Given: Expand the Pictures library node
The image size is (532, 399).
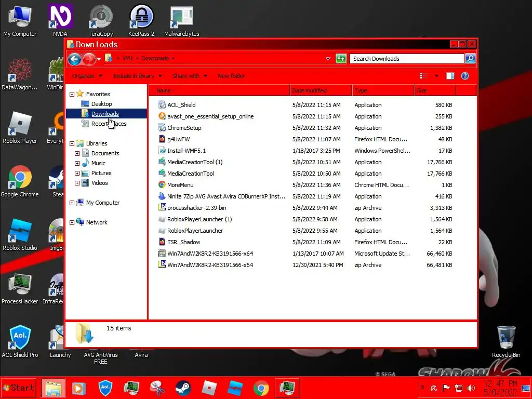Looking at the screenshot, I should pyautogui.click(x=77, y=173).
